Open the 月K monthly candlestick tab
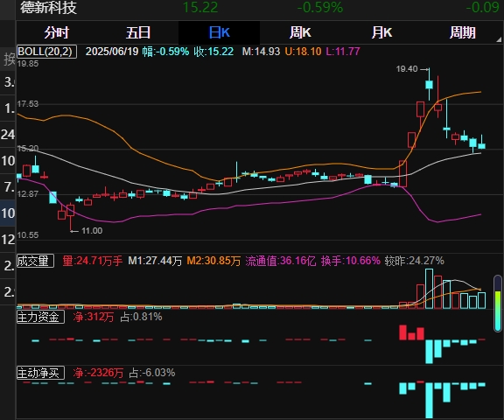Viewport: 504px width, 420px height. pos(381,32)
